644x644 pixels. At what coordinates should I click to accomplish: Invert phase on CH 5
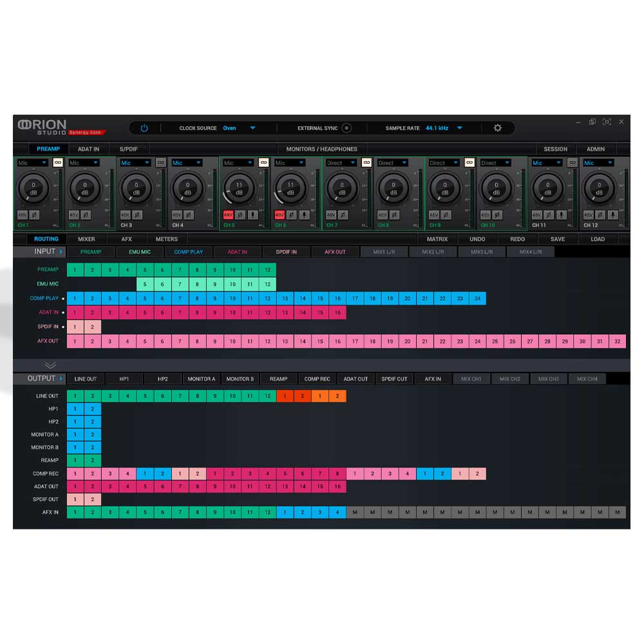pos(240,215)
